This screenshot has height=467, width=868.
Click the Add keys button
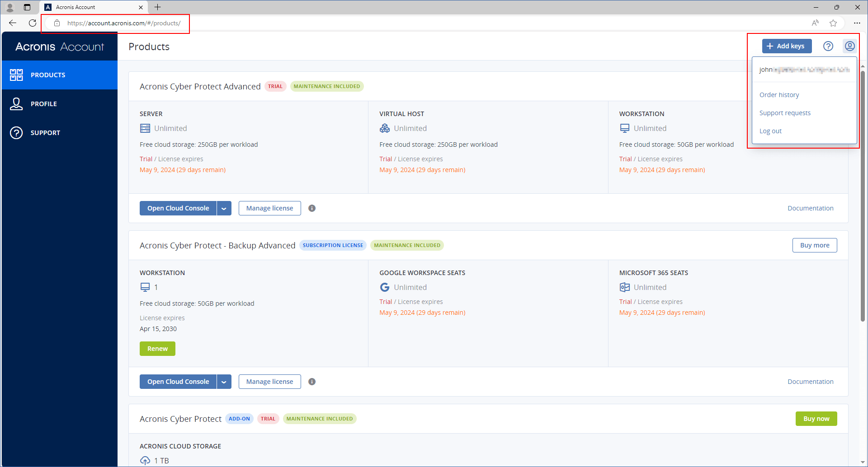tap(787, 46)
